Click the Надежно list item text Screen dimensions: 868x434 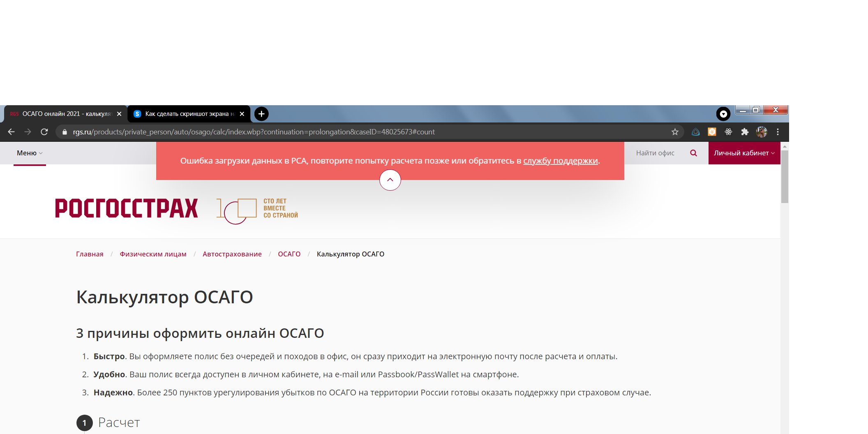[372, 392]
